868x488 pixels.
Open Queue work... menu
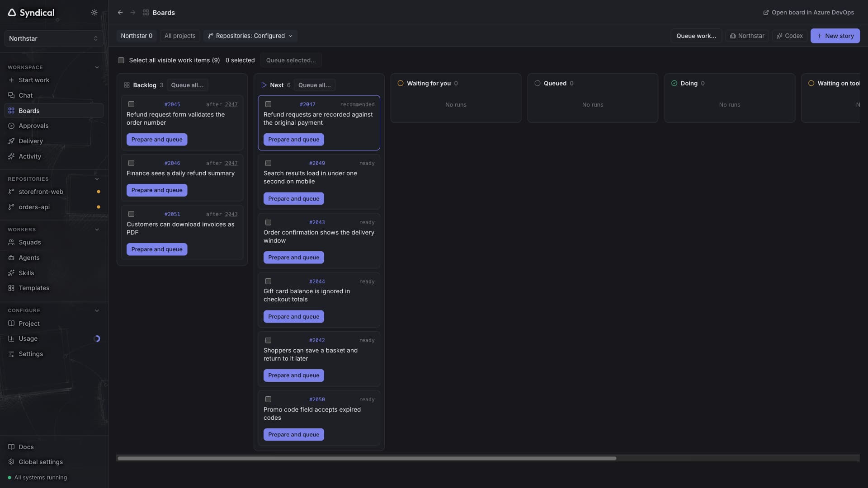(696, 36)
